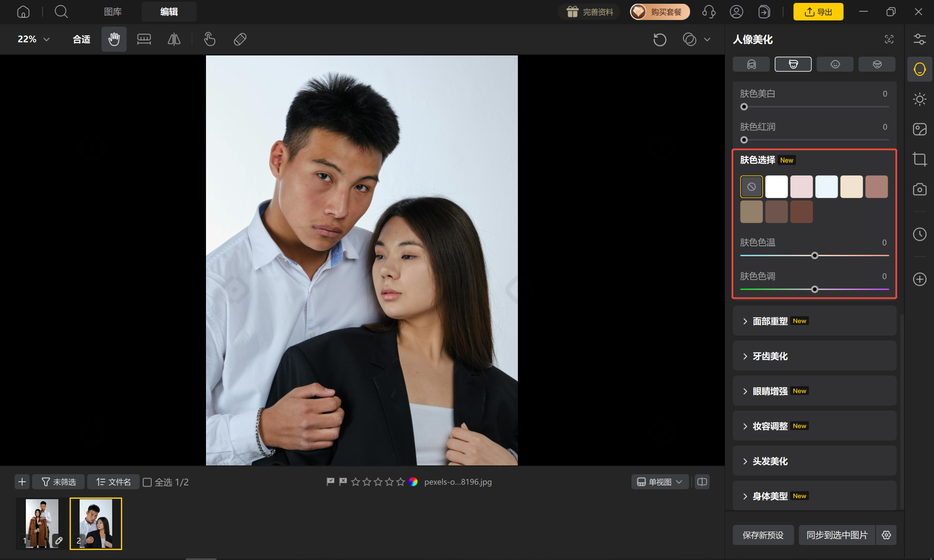
Task: Click the before/after compare circle icon
Action: click(x=690, y=39)
